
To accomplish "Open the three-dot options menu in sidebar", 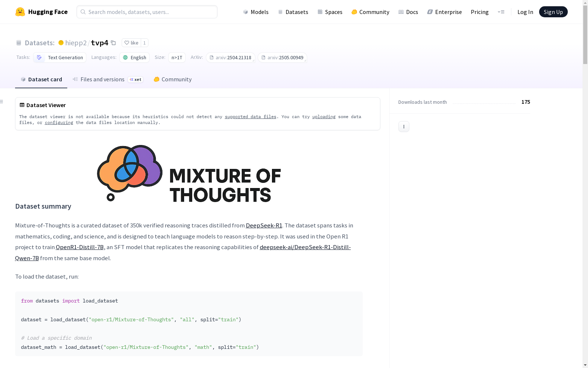I will click(404, 127).
